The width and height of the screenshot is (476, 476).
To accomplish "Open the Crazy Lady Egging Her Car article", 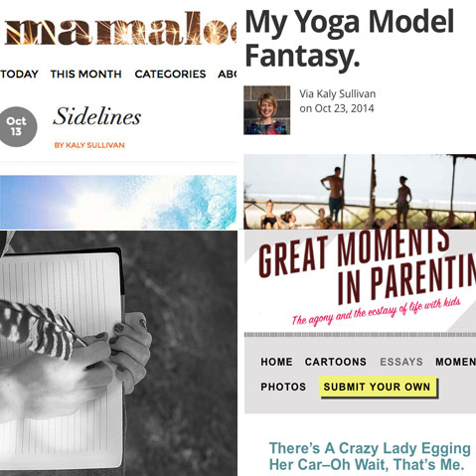I will point(370,456).
